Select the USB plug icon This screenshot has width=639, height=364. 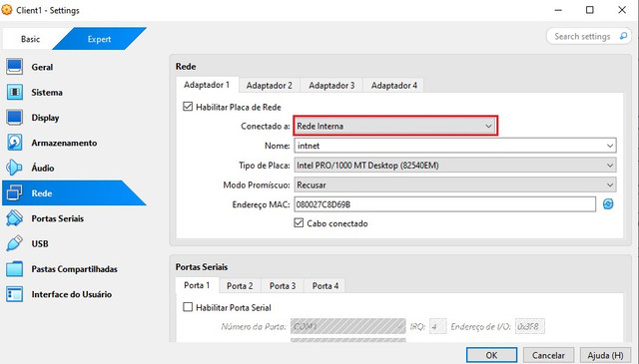click(14, 243)
